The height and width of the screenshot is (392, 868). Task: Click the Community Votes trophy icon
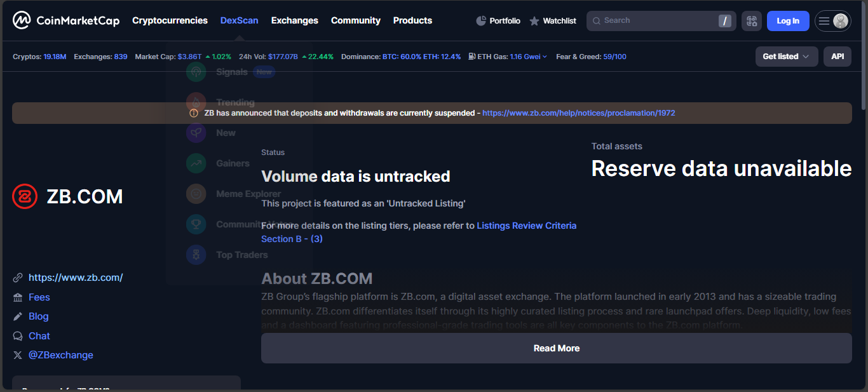(196, 224)
